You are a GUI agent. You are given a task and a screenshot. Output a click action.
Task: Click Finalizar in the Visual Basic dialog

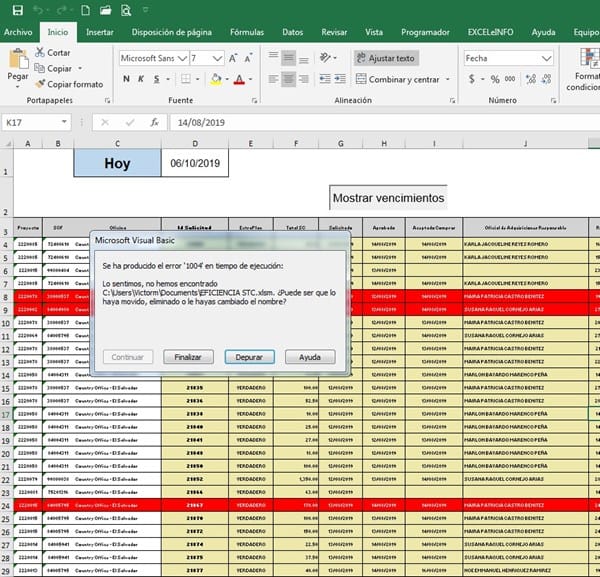pyautogui.click(x=189, y=357)
